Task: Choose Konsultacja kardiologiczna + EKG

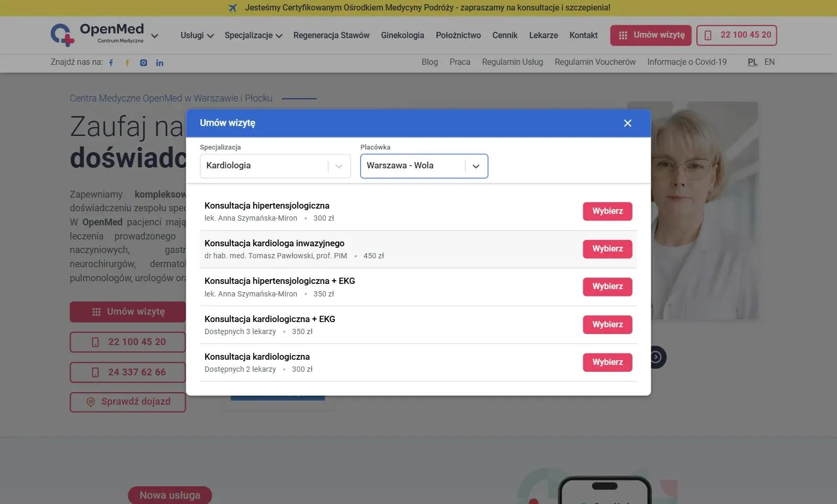Action: [607, 325]
